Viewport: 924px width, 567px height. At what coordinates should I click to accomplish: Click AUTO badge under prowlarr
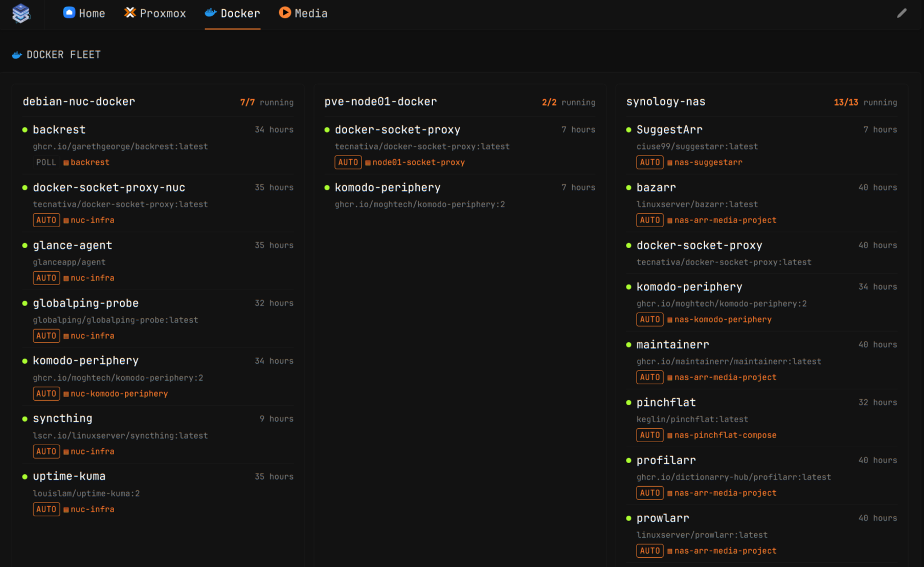coord(650,551)
